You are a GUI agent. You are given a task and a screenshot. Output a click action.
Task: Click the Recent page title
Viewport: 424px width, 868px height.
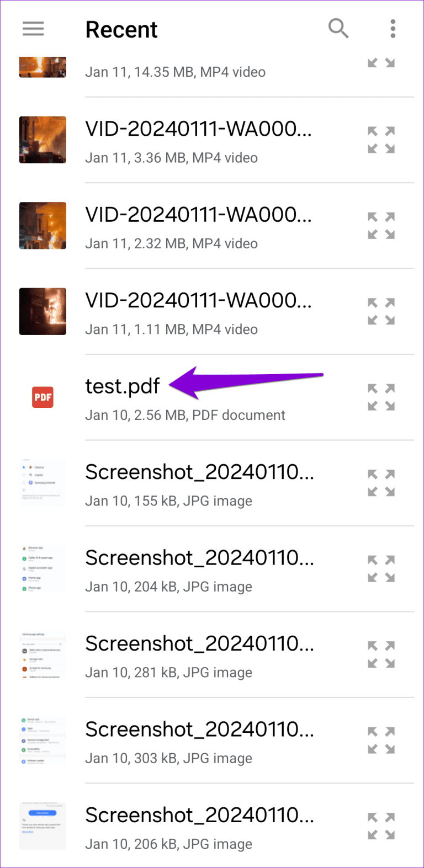pyautogui.click(x=121, y=29)
